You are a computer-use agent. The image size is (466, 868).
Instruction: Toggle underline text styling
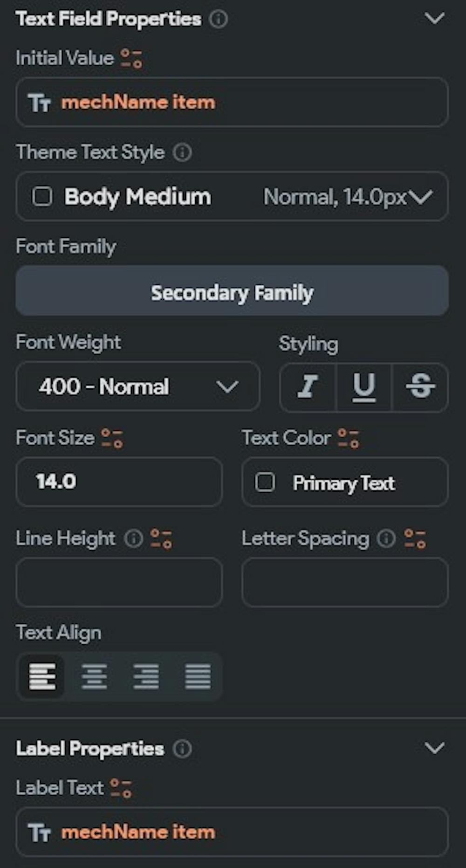click(x=364, y=387)
